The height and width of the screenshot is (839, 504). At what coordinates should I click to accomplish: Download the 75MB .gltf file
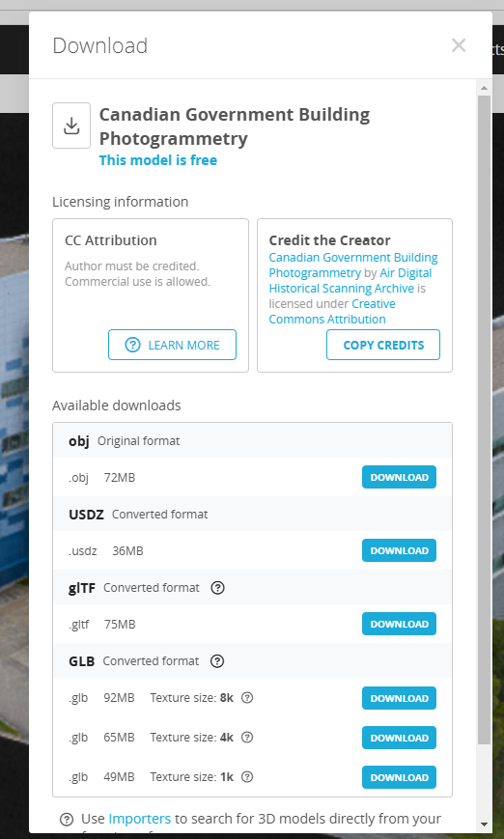click(399, 624)
